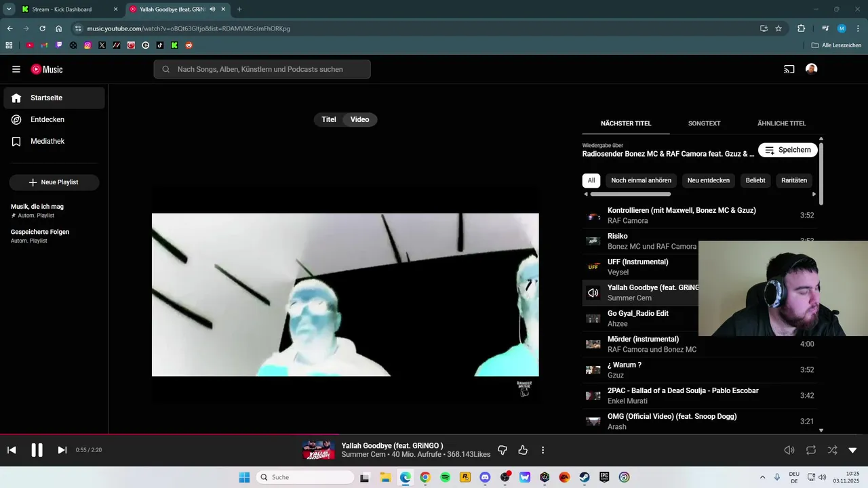The image size is (868, 488).
Task: Open the Nächster Titel tab
Action: [626, 123]
